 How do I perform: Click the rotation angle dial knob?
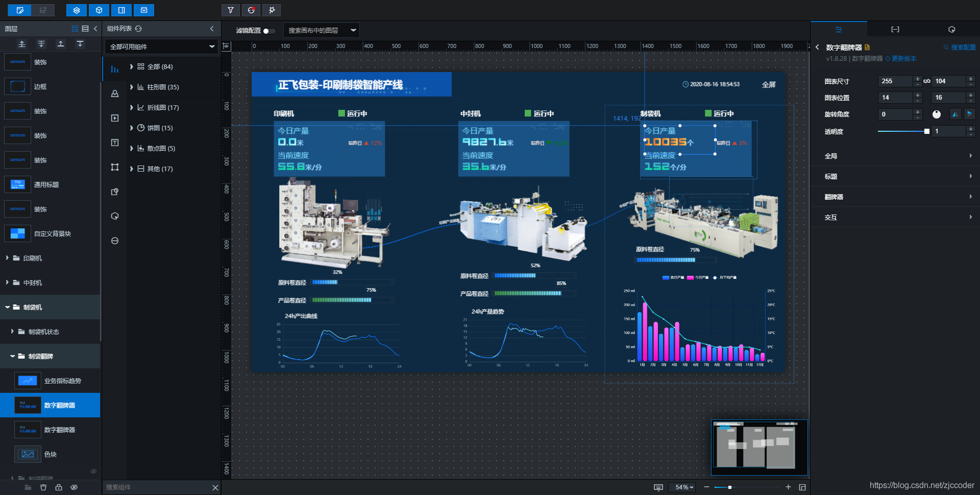[937, 114]
